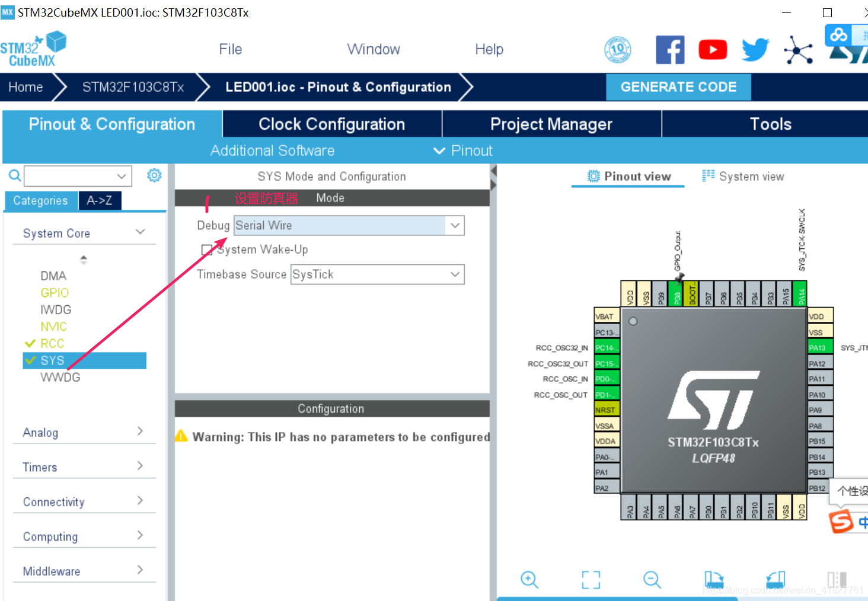Go to Home in the breadcrumb

25,87
